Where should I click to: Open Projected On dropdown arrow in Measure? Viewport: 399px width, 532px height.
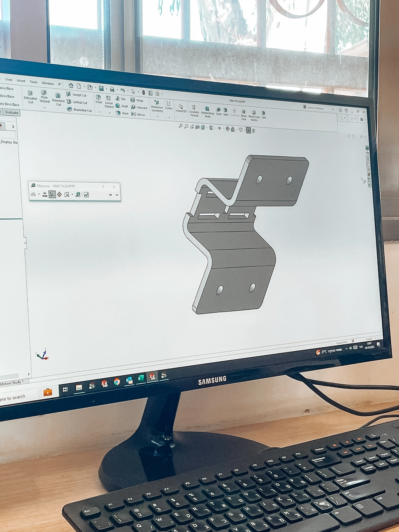(72, 195)
